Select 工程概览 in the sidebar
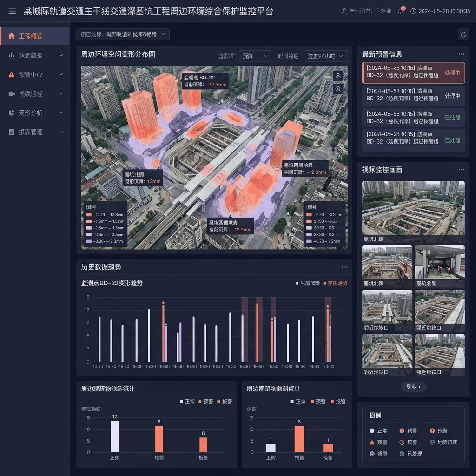476x476 pixels. (x=35, y=36)
